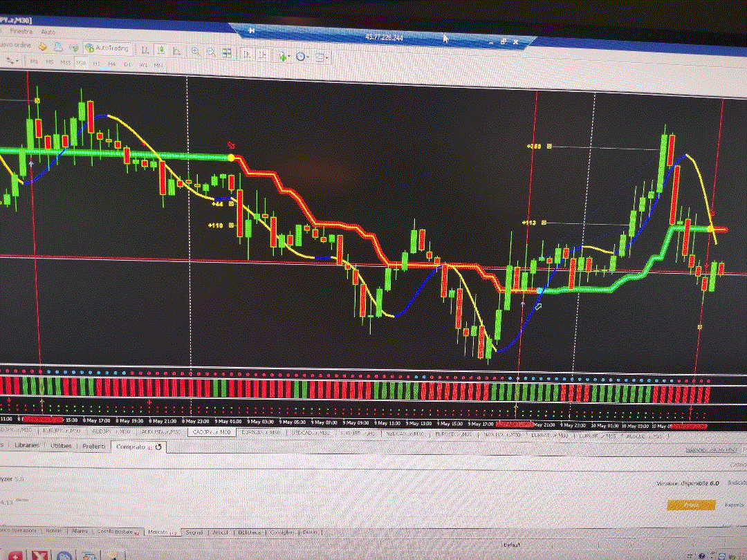747x560 pixels.
Task: Select candlestick chart display icon
Action: [161, 50]
